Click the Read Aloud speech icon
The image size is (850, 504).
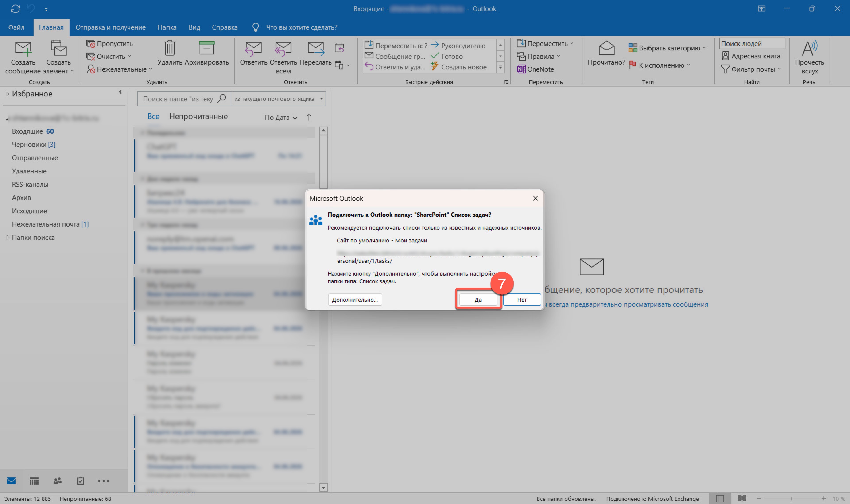[x=809, y=48]
